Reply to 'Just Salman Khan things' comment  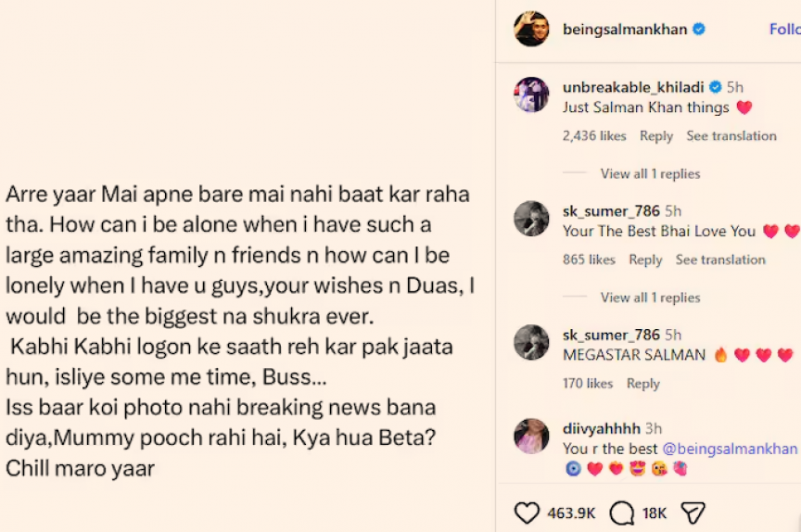click(656, 136)
